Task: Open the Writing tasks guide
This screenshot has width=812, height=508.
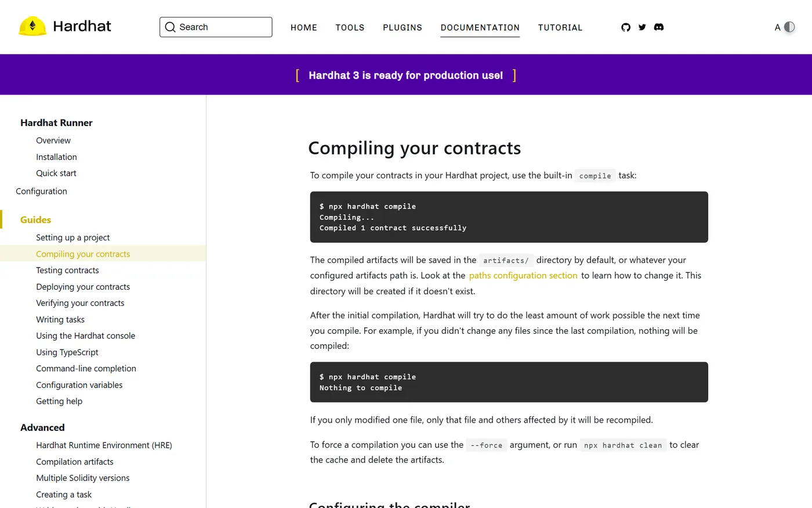Action: point(60,319)
